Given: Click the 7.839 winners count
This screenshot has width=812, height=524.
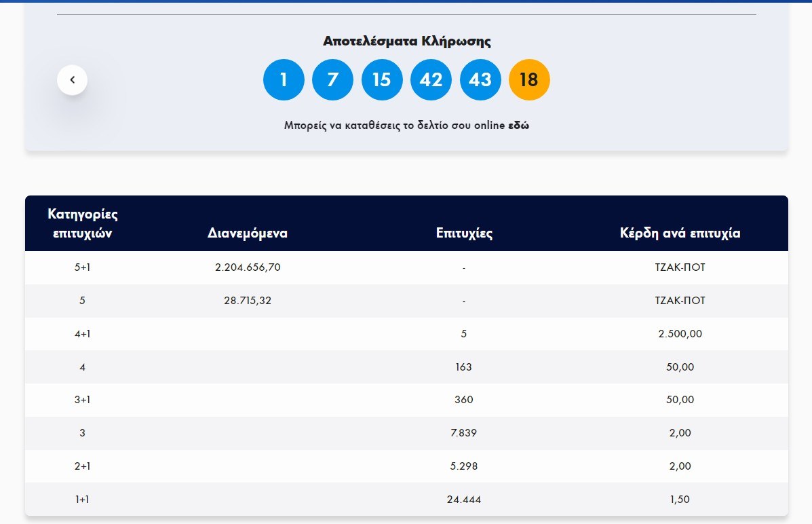Looking at the screenshot, I should pos(464,433).
